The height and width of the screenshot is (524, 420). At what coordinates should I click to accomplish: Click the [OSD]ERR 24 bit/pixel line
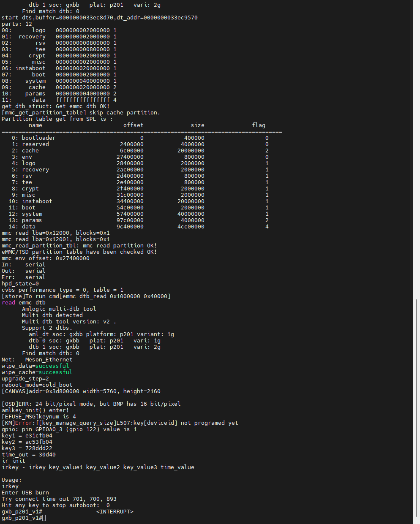coord(91,404)
